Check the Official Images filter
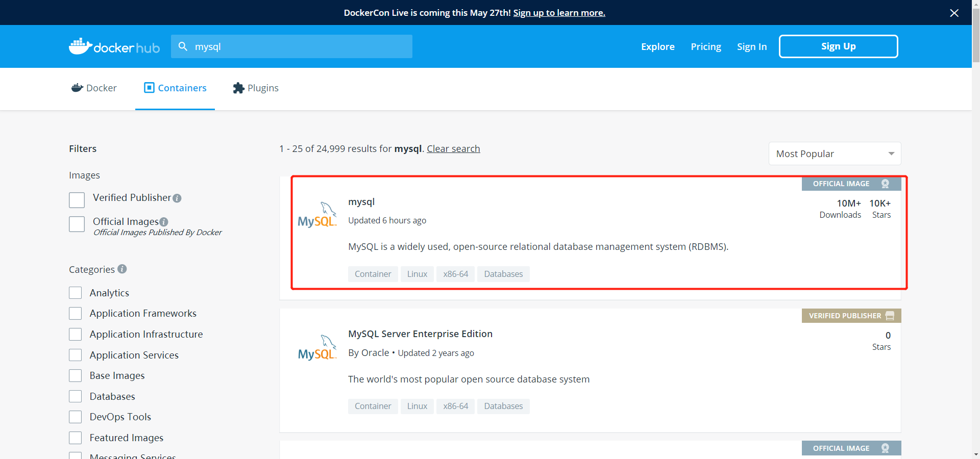The width and height of the screenshot is (980, 459). 77,224
